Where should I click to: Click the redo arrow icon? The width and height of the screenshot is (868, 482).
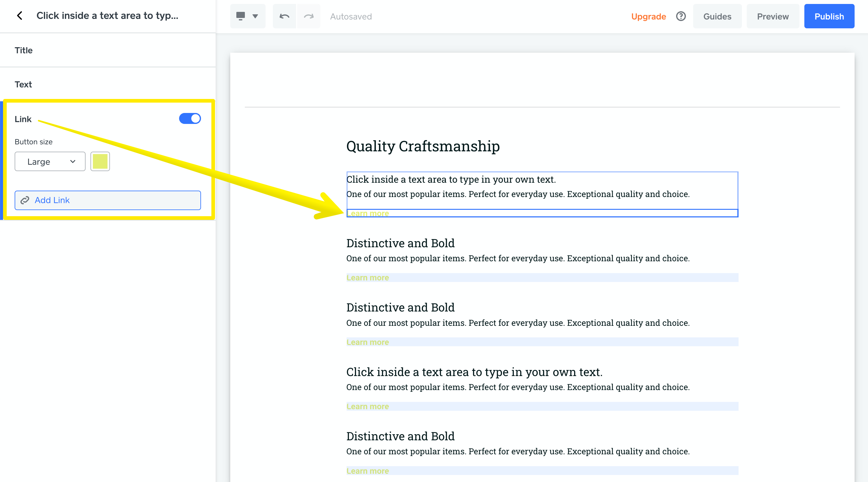point(308,16)
